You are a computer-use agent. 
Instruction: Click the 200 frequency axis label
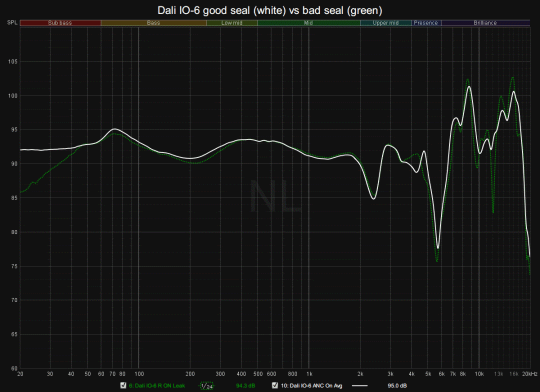(190, 373)
